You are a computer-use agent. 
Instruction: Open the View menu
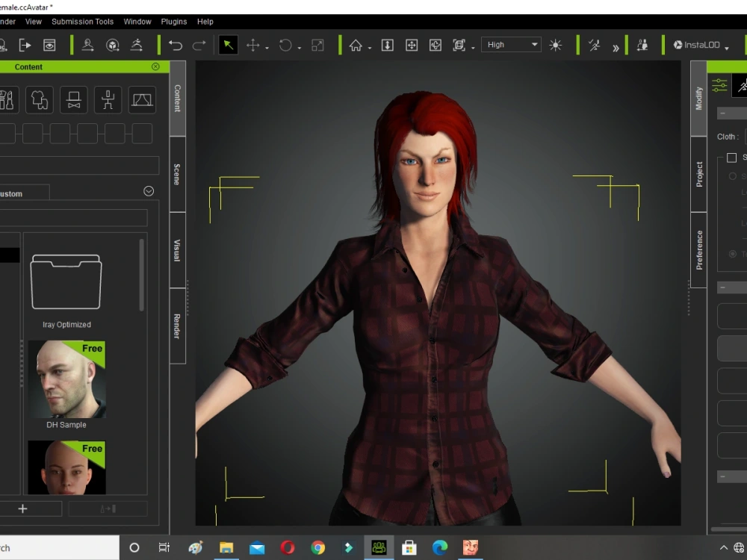click(34, 22)
